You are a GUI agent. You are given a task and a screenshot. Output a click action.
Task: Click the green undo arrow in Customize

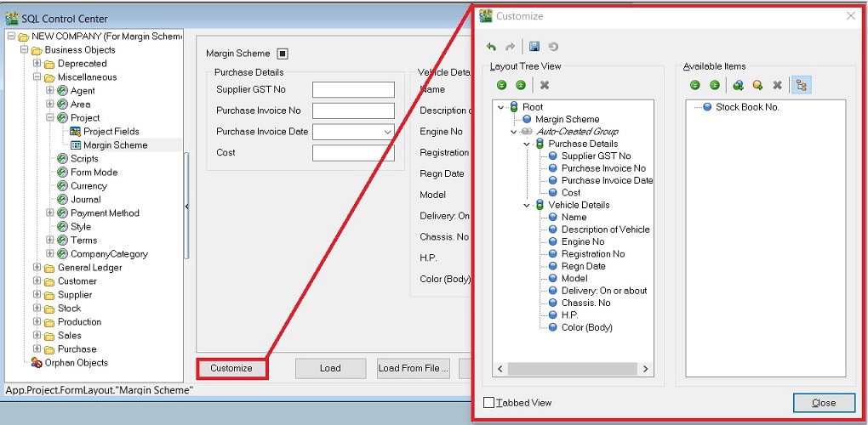pyautogui.click(x=492, y=47)
